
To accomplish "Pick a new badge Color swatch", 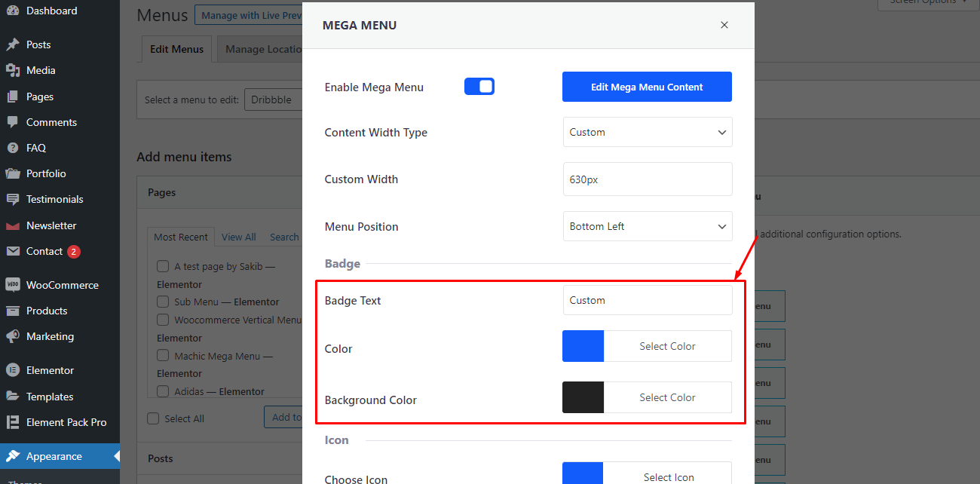I will (x=582, y=345).
